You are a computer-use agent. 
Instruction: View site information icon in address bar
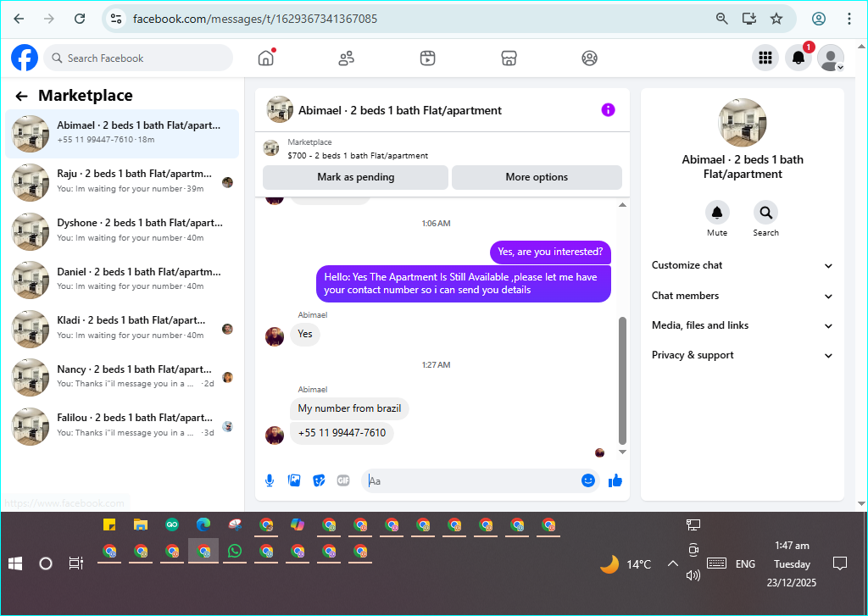(115, 19)
